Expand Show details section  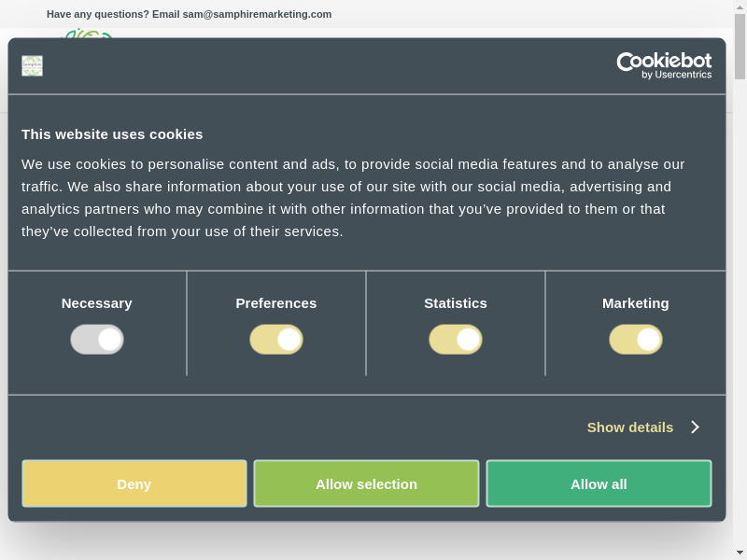pyautogui.click(x=630, y=427)
